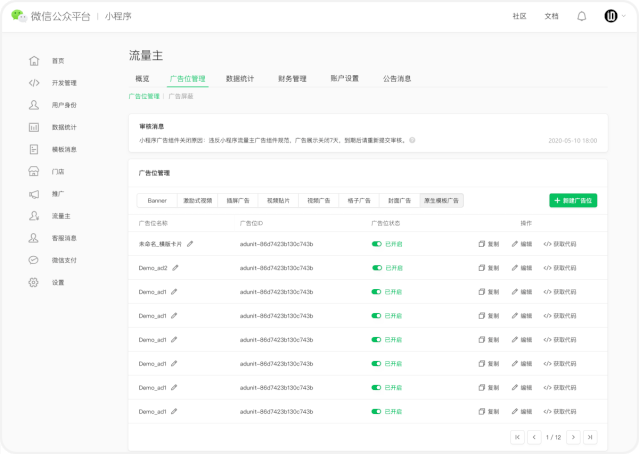Select the 插屏广告 ad type tab
Viewport: 639px width, 454px height.
point(238,201)
